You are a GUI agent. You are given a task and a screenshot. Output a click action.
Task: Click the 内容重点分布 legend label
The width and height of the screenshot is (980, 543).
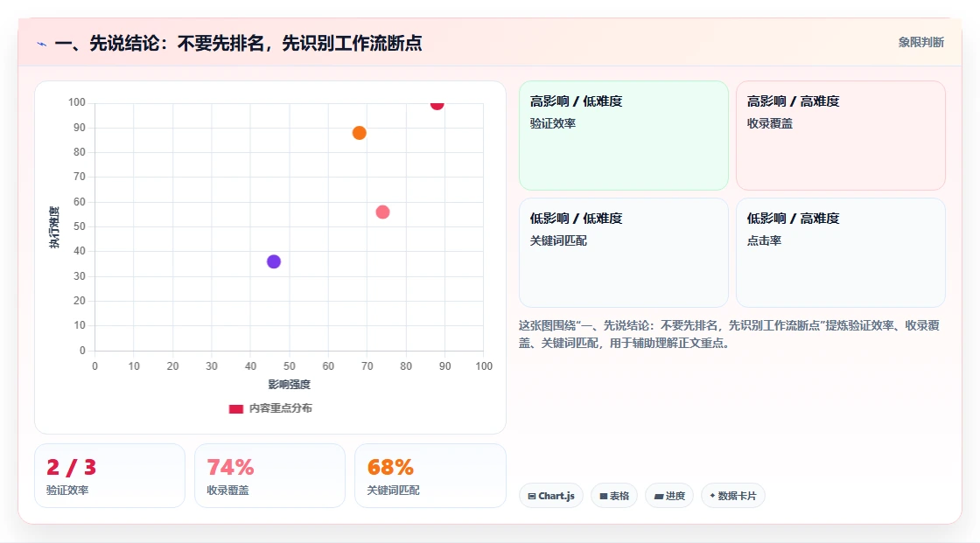coord(281,408)
